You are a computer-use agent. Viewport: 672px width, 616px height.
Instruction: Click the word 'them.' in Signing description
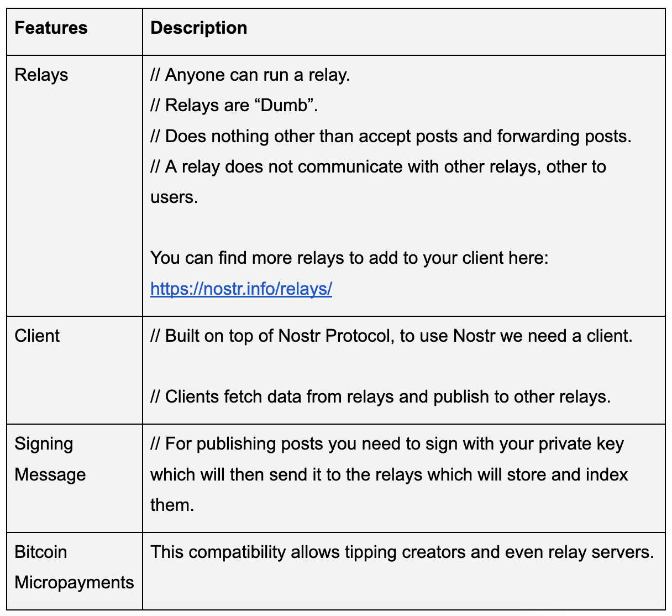click(172, 505)
